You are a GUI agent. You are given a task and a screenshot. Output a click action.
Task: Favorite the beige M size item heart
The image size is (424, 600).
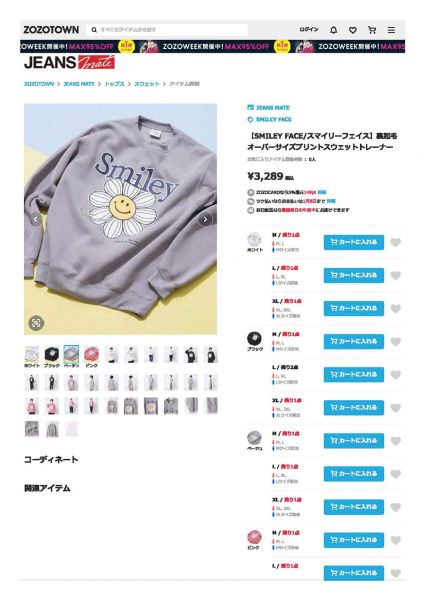(396, 441)
